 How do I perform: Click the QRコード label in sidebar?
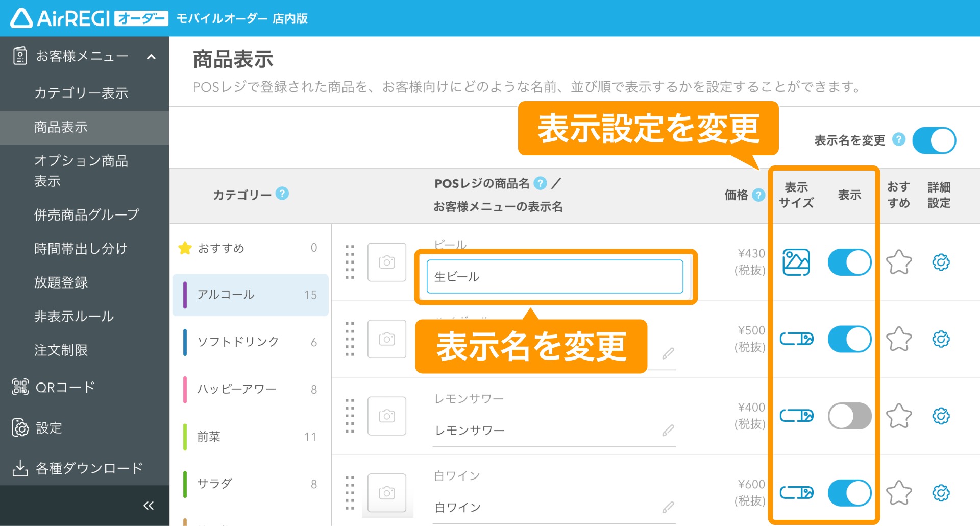point(65,387)
